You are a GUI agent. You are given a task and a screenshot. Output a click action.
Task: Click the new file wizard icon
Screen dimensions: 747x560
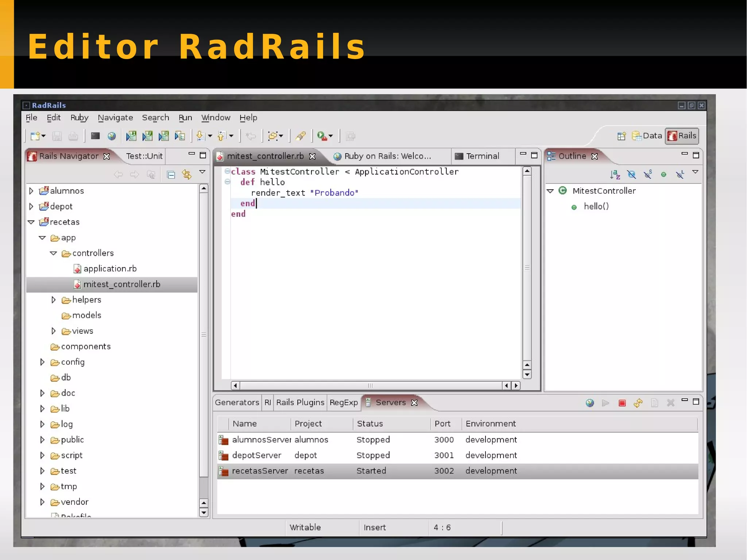[x=35, y=136]
